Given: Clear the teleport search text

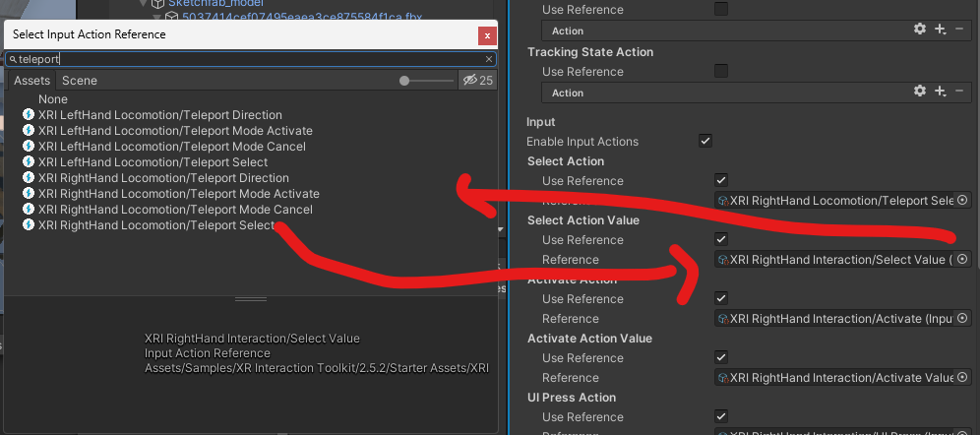Looking at the screenshot, I should pyautogui.click(x=489, y=59).
